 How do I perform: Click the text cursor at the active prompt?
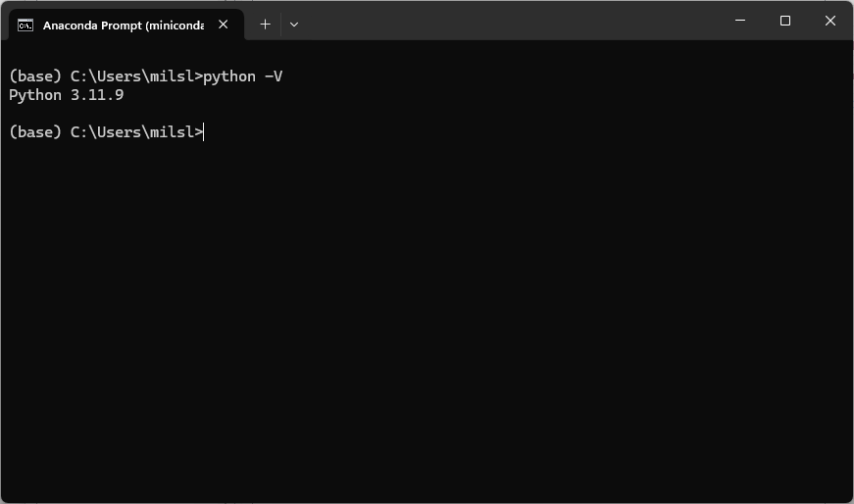(x=204, y=132)
